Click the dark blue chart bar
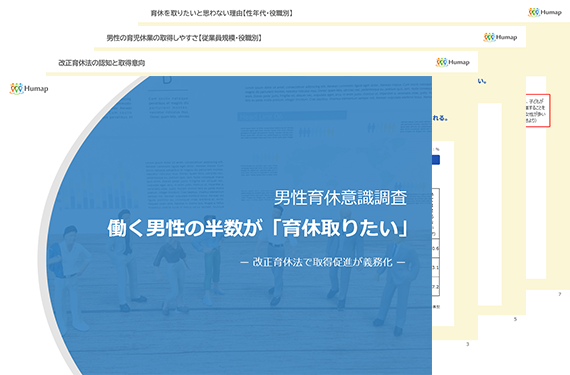The width and height of the screenshot is (570, 375). pyautogui.click(x=436, y=160)
